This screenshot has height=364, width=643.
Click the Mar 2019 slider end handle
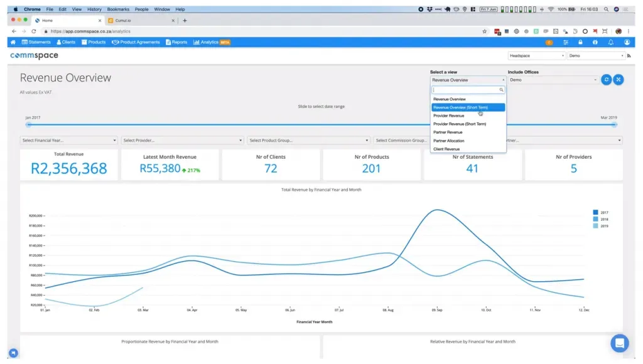614,125
